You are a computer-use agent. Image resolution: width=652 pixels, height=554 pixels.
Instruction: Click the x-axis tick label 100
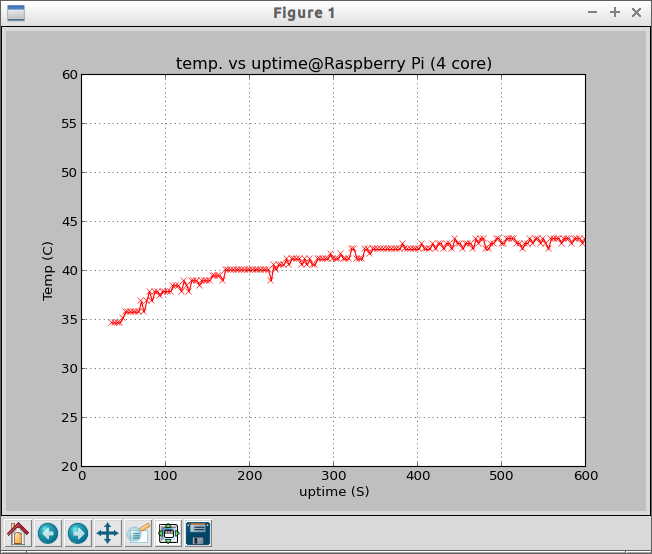[x=165, y=475]
